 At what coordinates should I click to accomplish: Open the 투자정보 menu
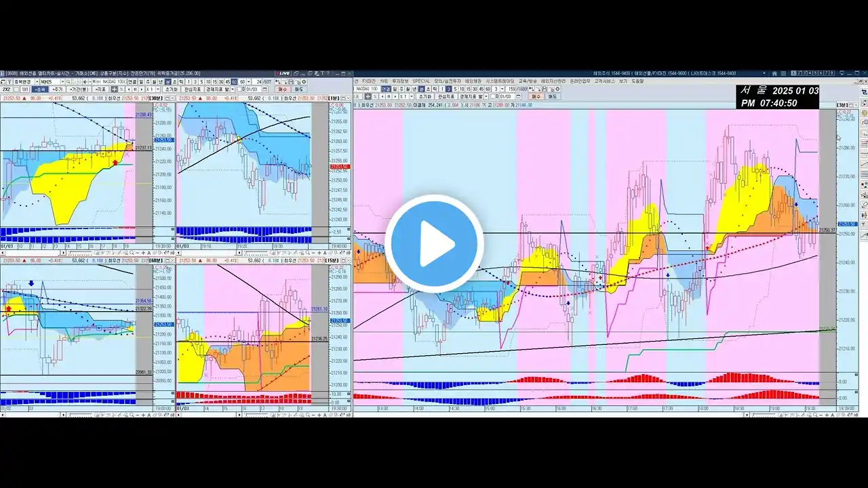pyautogui.click(x=400, y=81)
